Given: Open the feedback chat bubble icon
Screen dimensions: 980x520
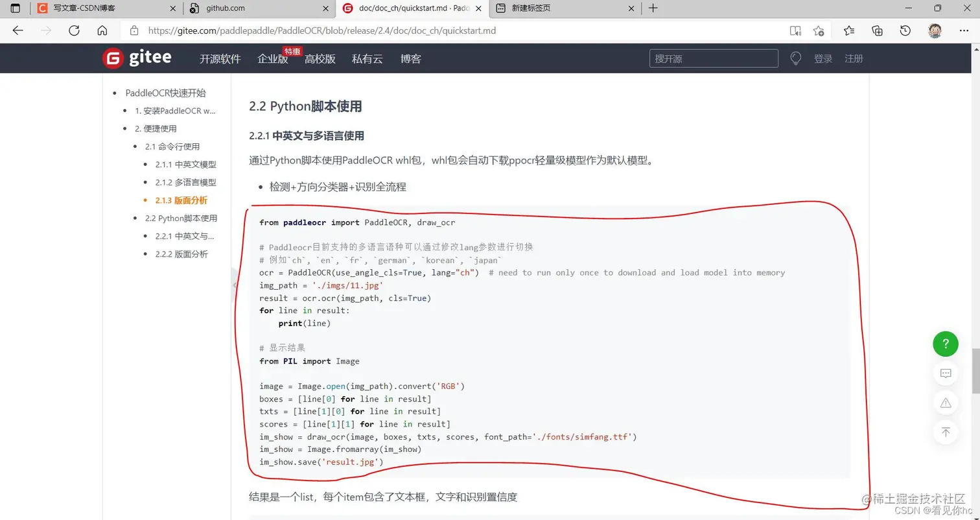Looking at the screenshot, I should point(946,373).
